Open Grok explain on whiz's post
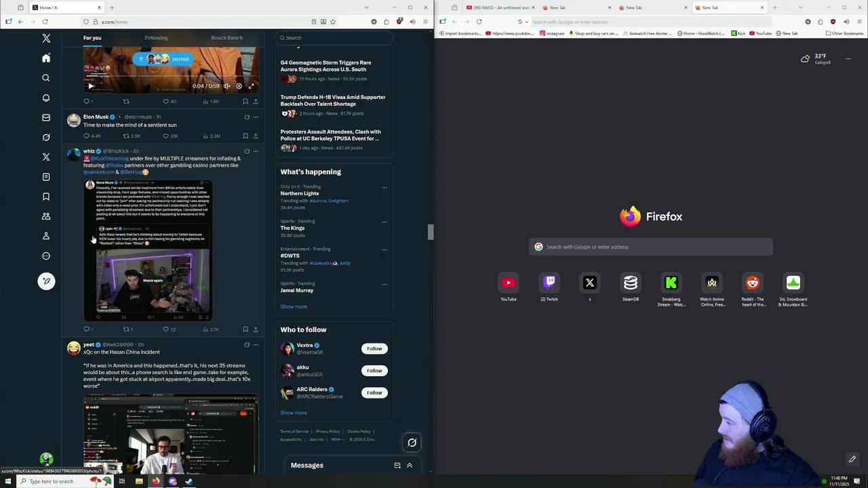 point(247,151)
